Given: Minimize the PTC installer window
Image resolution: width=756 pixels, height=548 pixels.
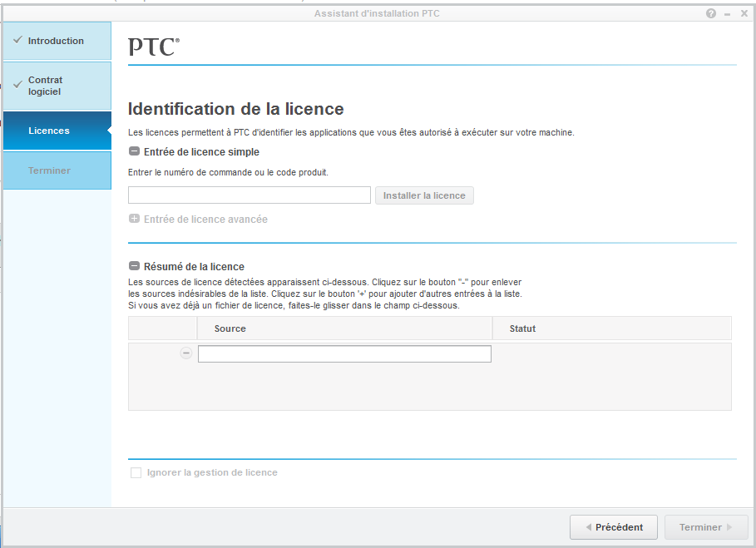Looking at the screenshot, I should [x=727, y=14].
